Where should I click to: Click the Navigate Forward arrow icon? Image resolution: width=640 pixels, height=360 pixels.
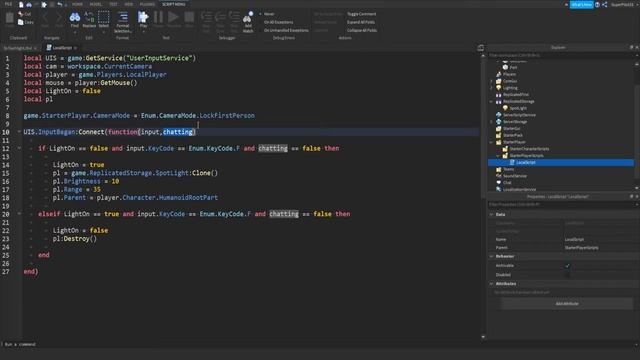59,17
